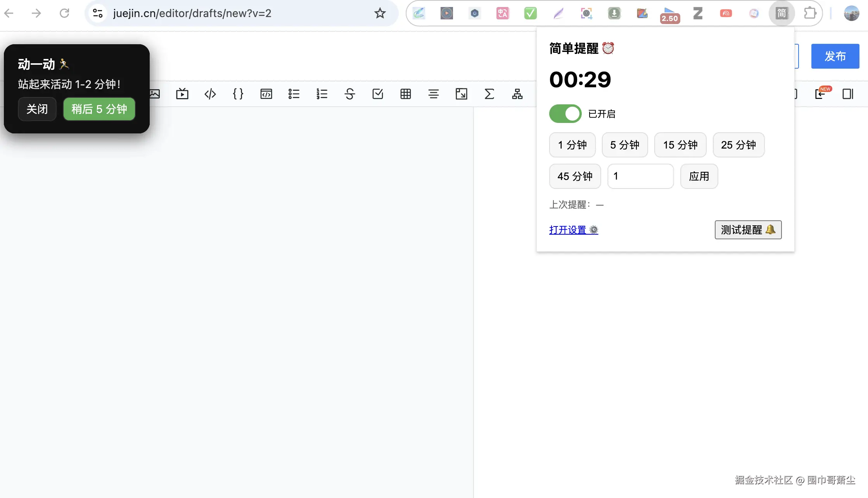Image resolution: width=868 pixels, height=498 pixels.
Task: Insert inline code braces
Action: pyautogui.click(x=238, y=94)
